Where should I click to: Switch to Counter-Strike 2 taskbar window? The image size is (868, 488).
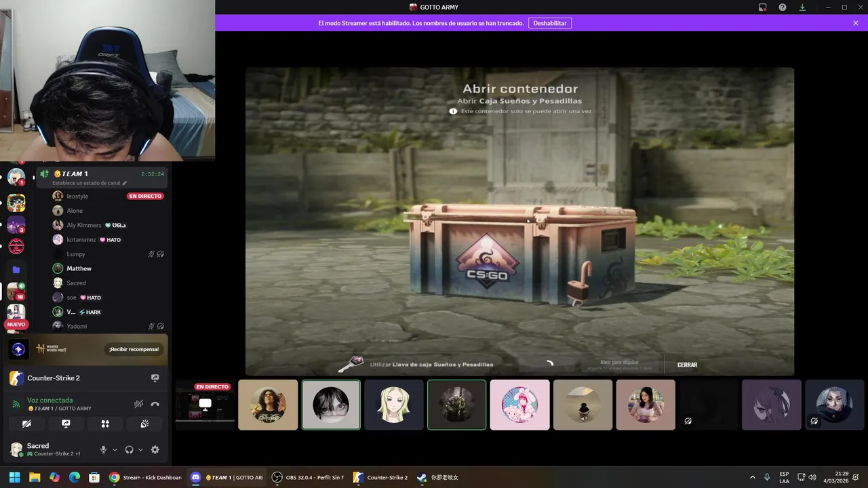tap(381, 477)
